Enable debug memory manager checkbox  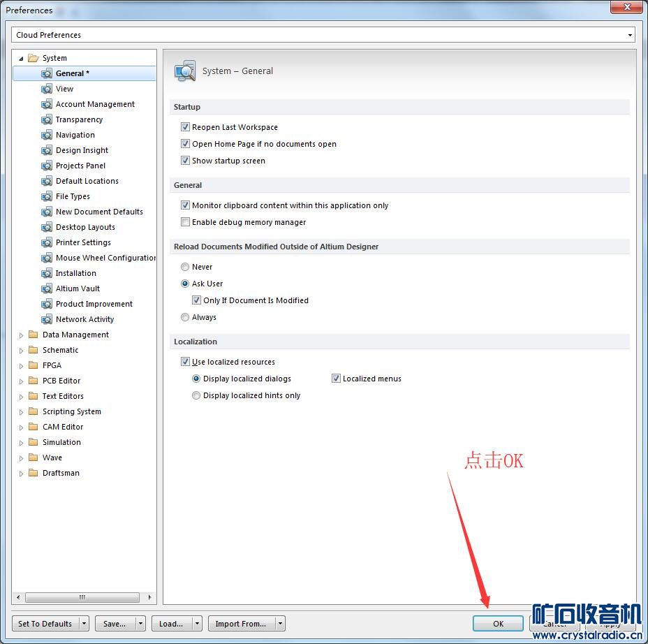tap(185, 222)
